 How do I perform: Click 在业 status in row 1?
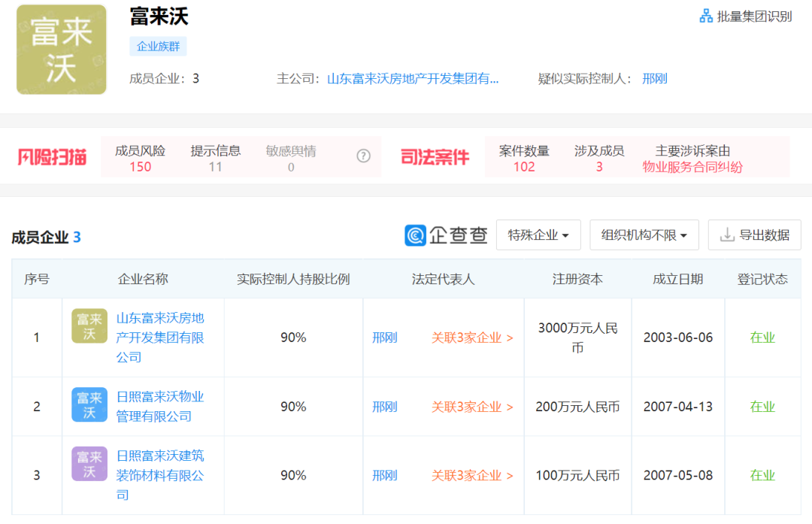pyautogui.click(x=762, y=338)
